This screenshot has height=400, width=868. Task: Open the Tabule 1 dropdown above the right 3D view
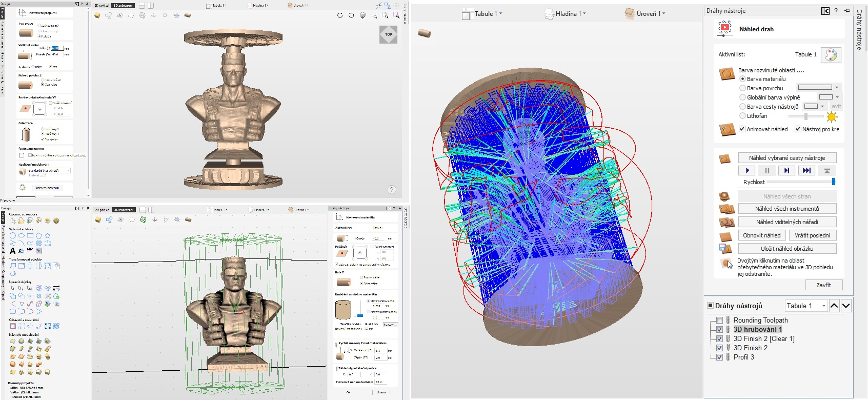click(482, 14)
